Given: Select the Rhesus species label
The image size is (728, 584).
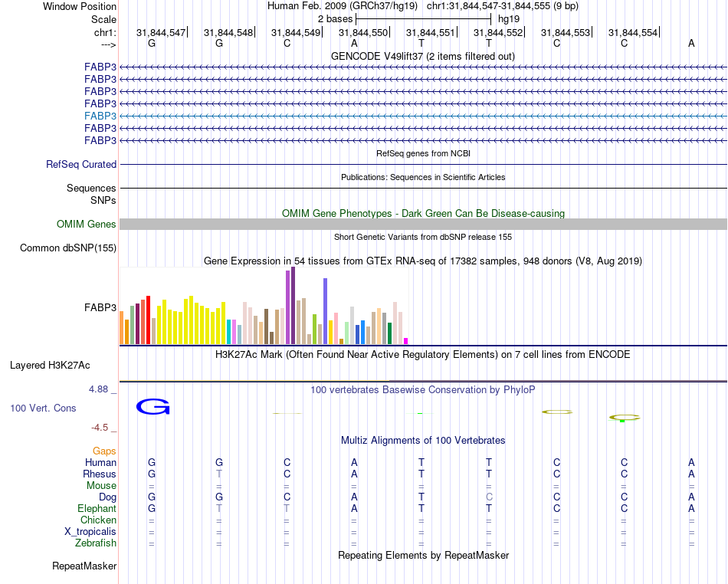Looking at the screenshot, I should click(100, 474).
